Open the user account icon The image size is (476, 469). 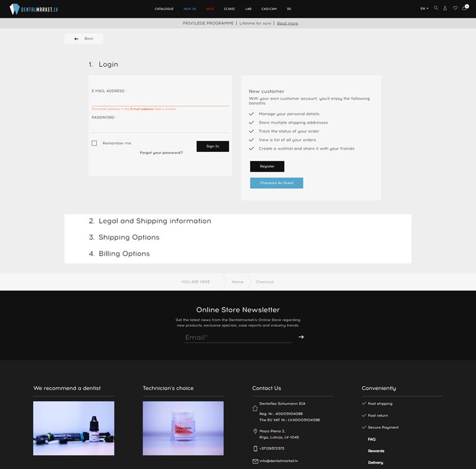point(445,8)
